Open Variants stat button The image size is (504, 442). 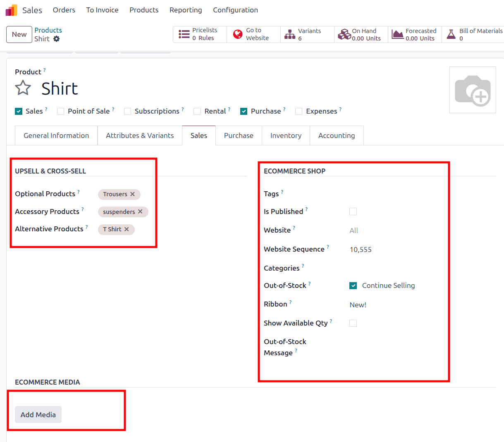click(307, 34)
